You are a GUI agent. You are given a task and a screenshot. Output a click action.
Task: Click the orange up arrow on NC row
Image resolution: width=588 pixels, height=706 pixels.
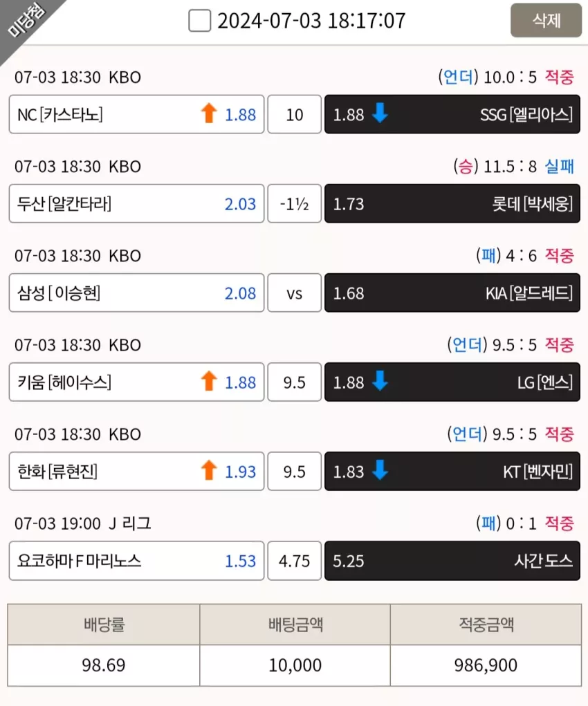[x=209, y=113]
